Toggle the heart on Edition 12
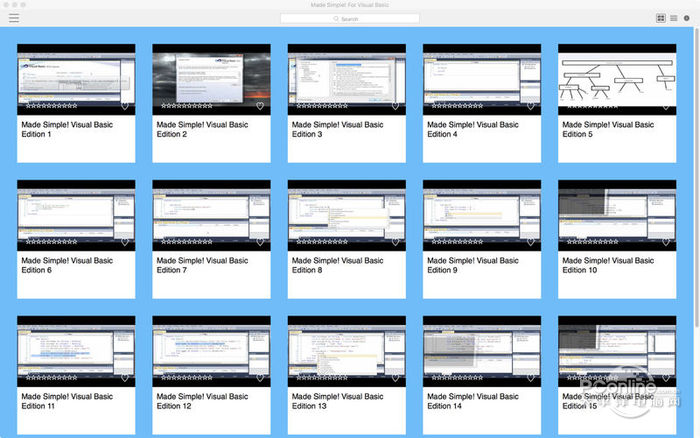700x438 pixels. pyautogui.click(x=260, y=378)
